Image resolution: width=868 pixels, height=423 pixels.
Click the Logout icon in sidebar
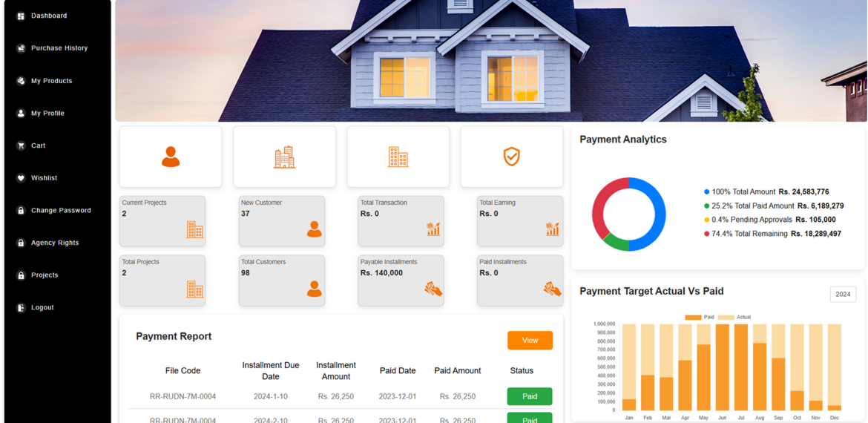click(x=21, y=308)
